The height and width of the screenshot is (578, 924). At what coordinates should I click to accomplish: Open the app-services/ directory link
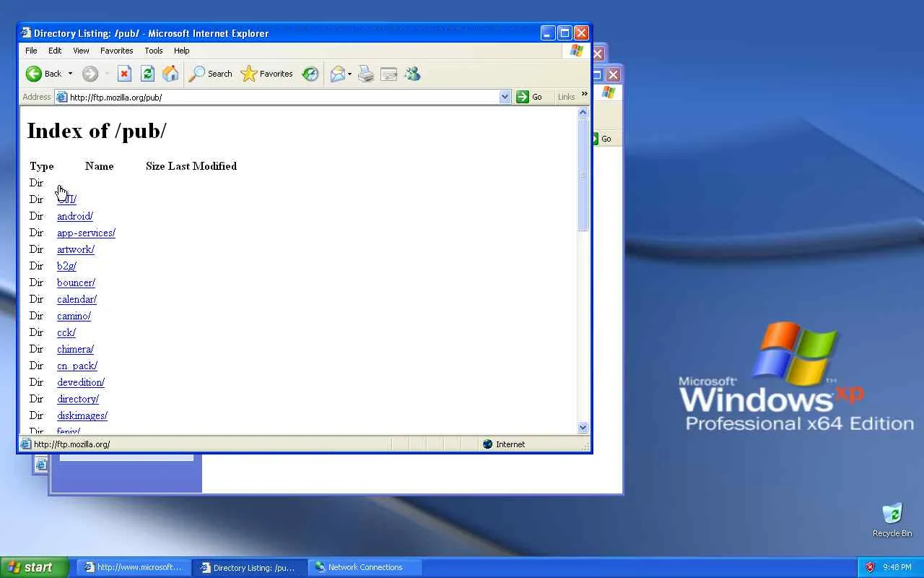tap(86, 233)
